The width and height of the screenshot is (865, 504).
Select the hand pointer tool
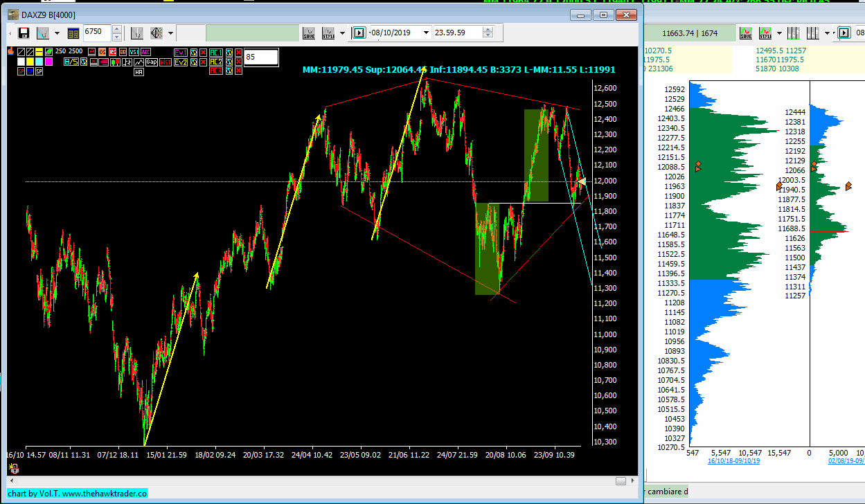click(10, 51)
